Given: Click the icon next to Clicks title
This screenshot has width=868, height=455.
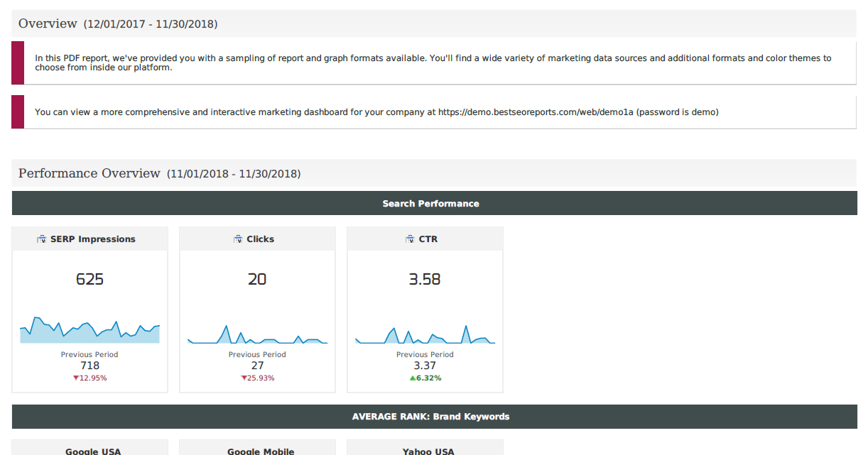Looking at the screenshot, I should tap(238, 239).
